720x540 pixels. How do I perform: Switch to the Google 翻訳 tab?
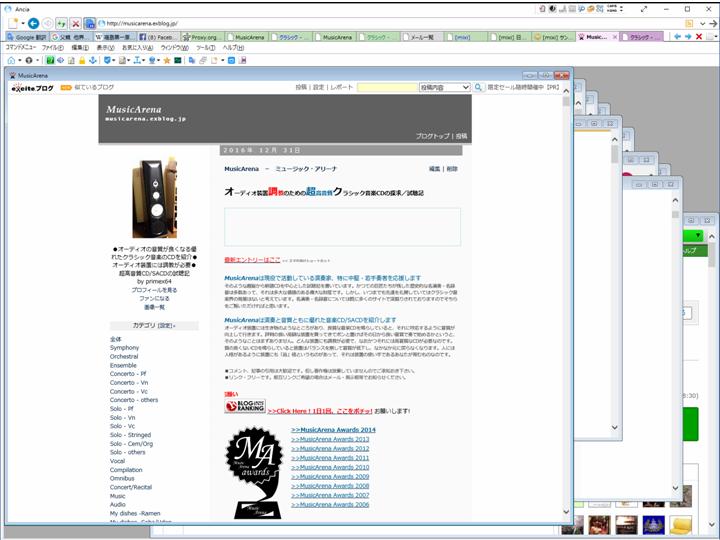click(x=27, y=37)
